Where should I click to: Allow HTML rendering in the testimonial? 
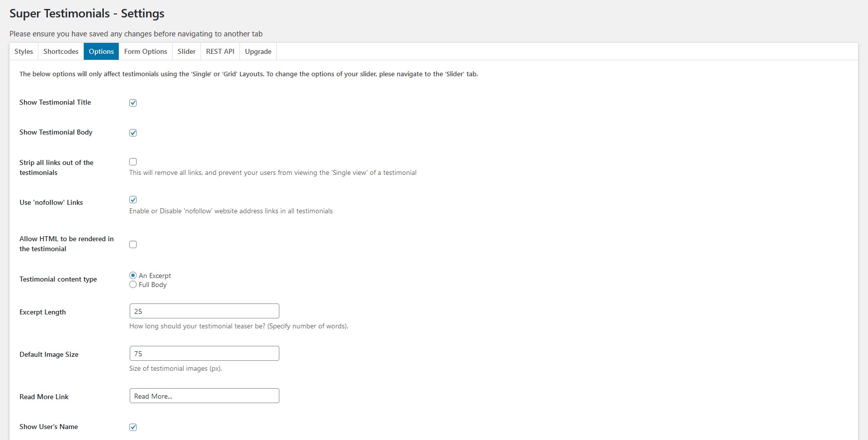pyautogui.click(x=133, y=245)
